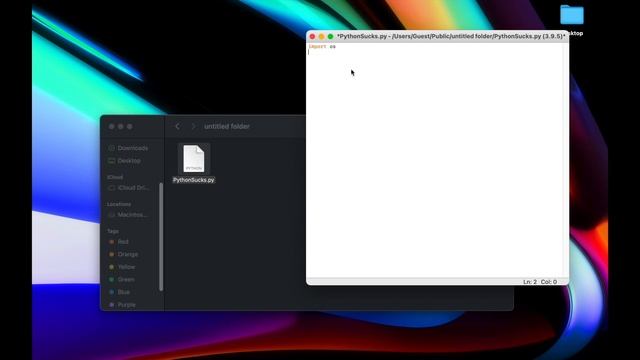Select the Blue tag in Finder sidebar

(x=119, y=292)
